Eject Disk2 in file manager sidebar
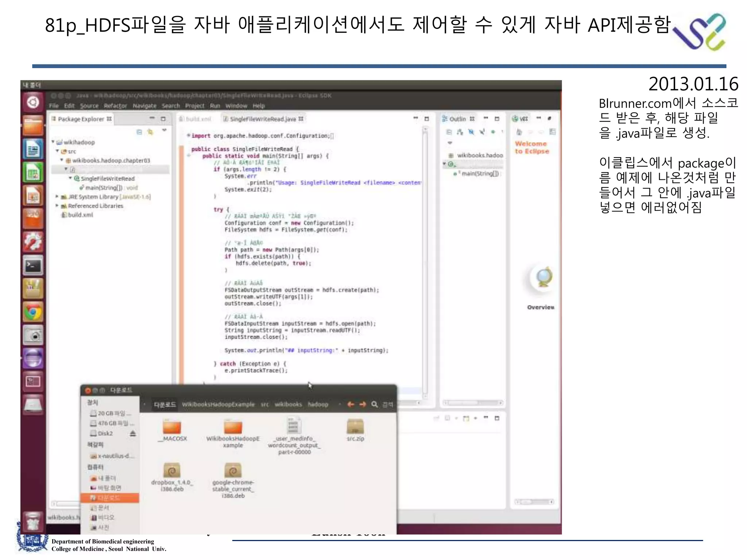Image resolution: width=747 pixels, height=560 pixels. [133, 433]
